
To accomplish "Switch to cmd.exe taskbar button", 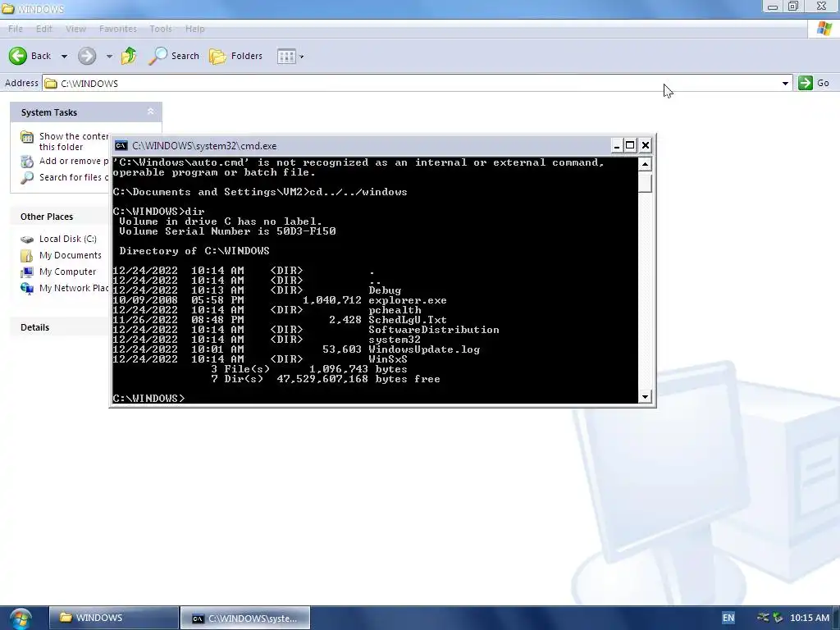I will coord(244,619).
